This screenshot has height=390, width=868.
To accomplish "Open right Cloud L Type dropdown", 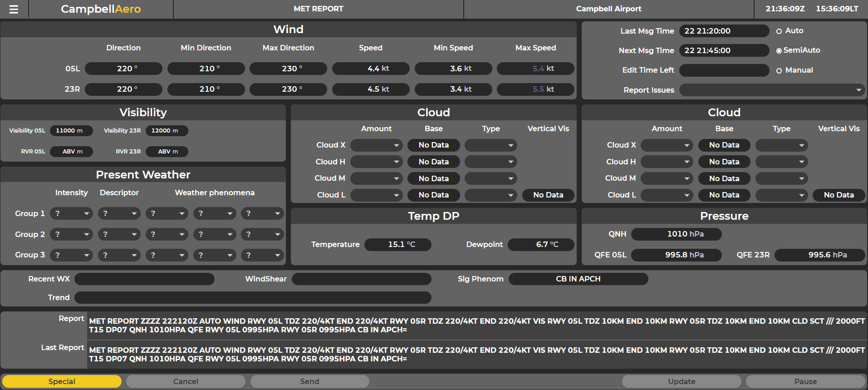I will tap(782, 195).
